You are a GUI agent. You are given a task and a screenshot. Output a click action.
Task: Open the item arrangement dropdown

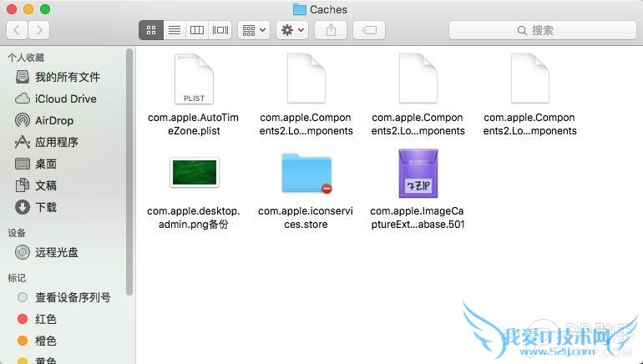254,30
